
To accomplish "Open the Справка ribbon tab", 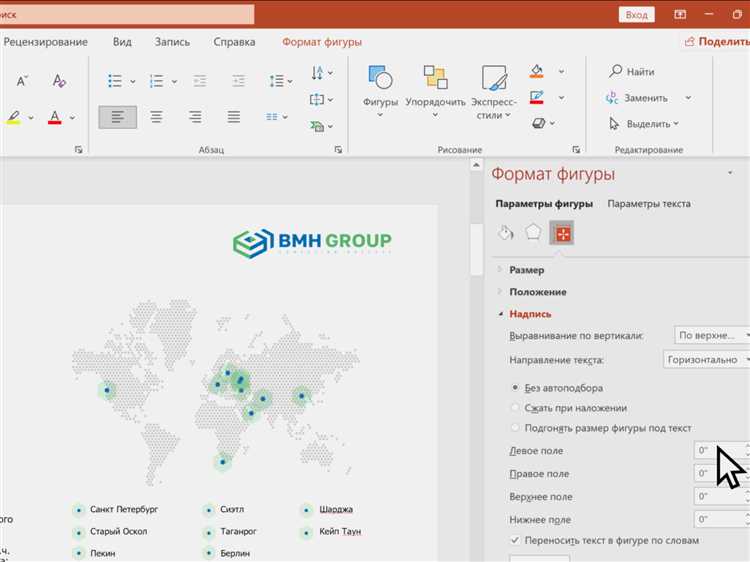I will (x=234, y=42).
